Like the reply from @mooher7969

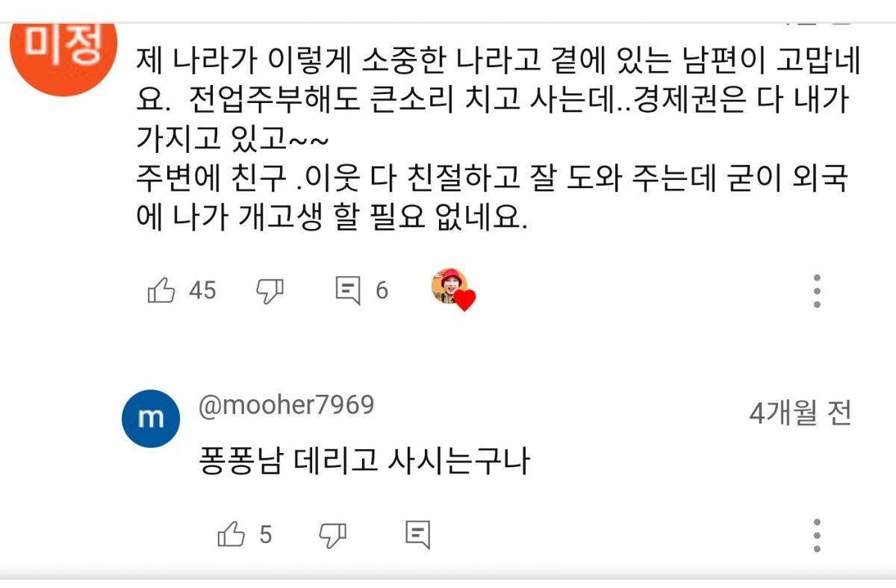click(231, 534)
